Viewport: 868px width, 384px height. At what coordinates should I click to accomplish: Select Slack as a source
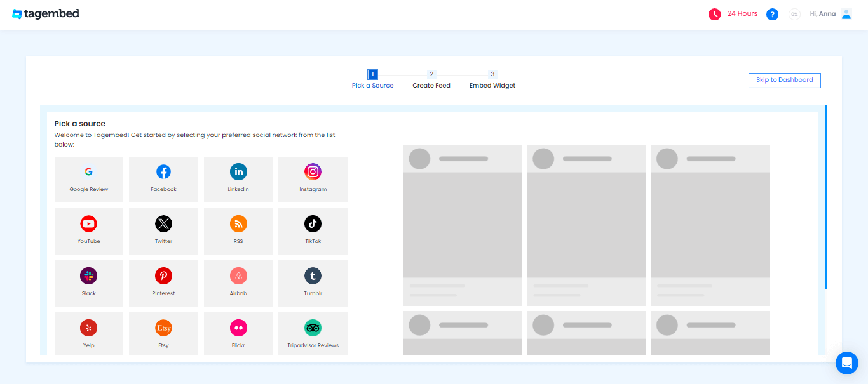click(88, 283)
